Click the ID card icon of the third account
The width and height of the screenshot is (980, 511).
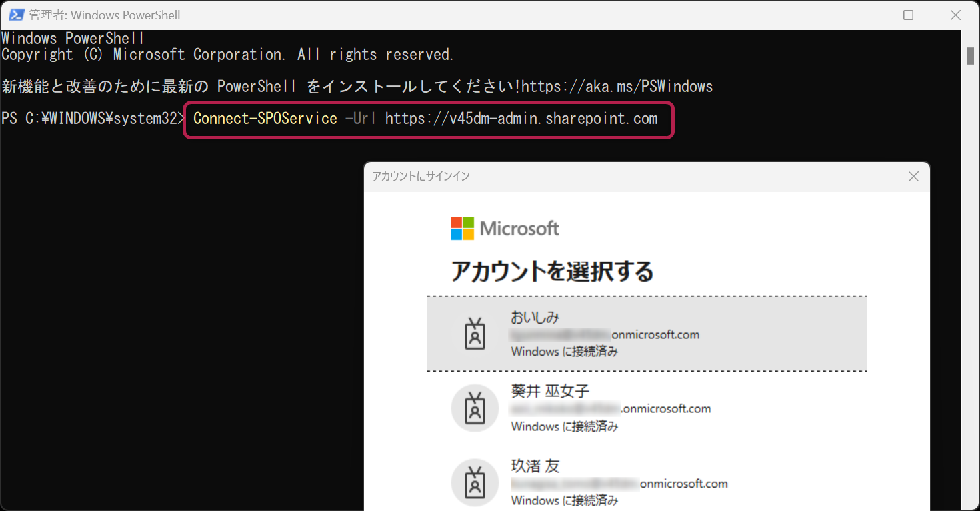tap(474, 482)
